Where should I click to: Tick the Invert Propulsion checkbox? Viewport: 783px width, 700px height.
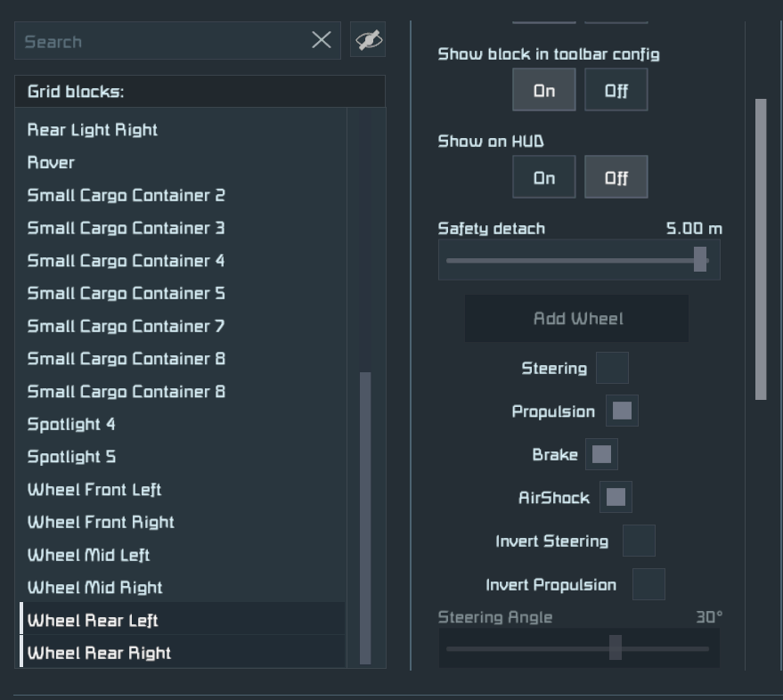pyautogui.click(x=648, y=584)
